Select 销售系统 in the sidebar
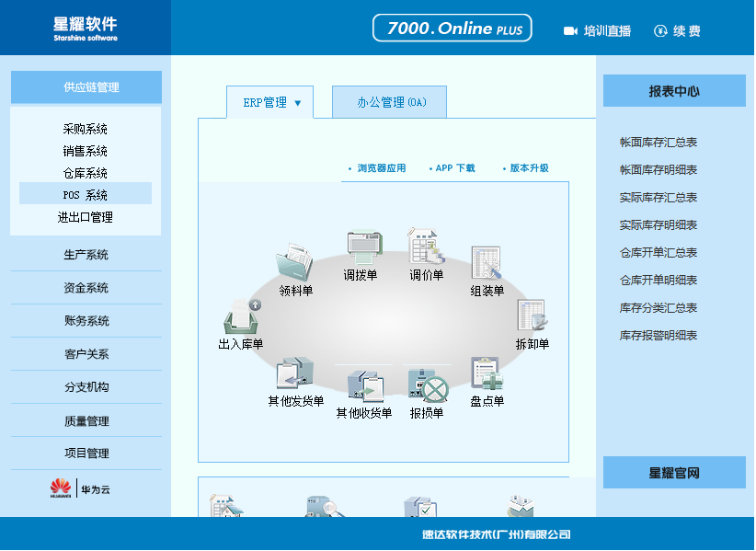The image size is (756, 551). pyautogui.click(x=86, y=151)
